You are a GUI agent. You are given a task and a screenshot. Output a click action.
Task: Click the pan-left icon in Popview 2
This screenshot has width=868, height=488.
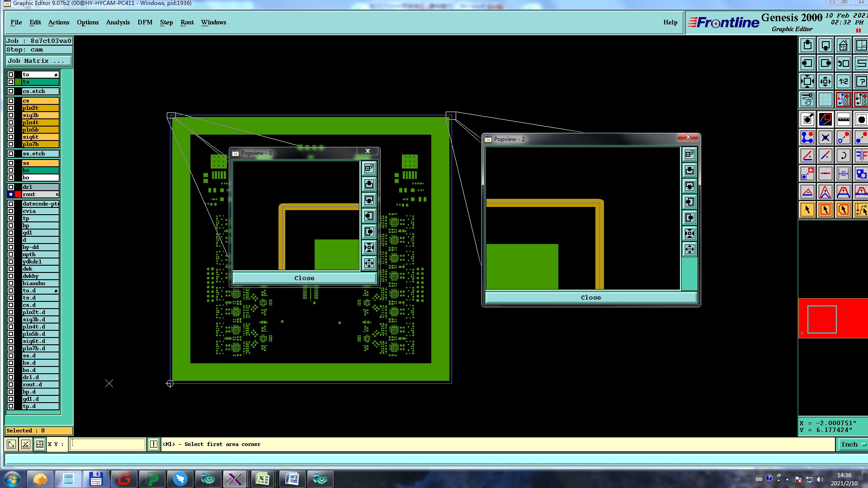tap(689, 202)
